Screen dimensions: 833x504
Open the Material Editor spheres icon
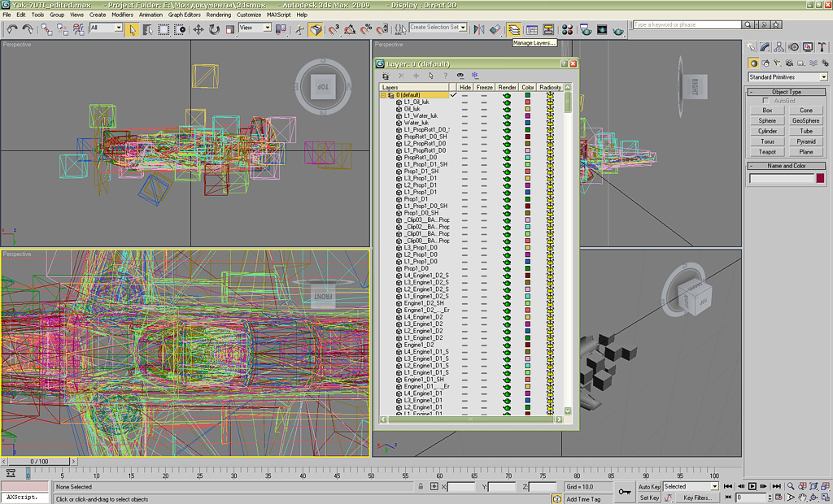(x=567, y=29)
